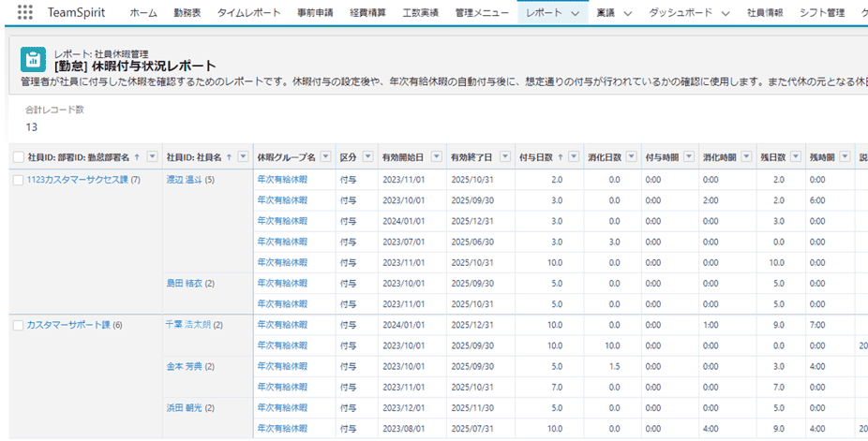Expand the レポート tab dropdown chevron
The image size is (868, 441).
[x=575, y=13]
